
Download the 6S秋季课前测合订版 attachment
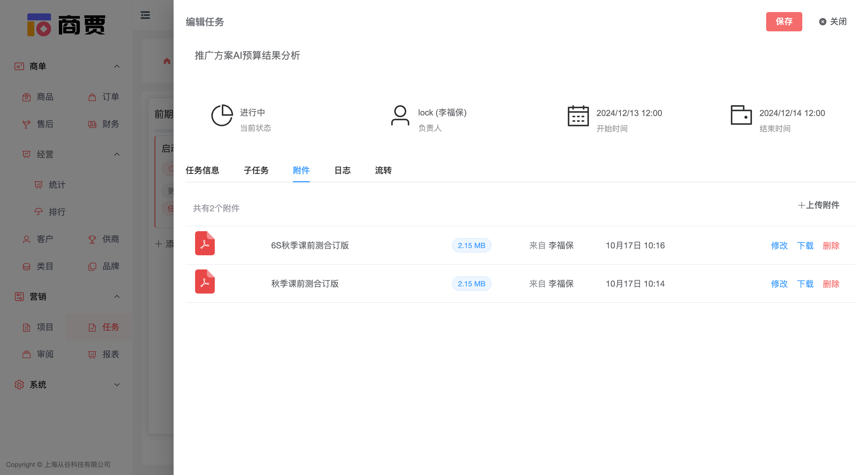[x=805, y=246]
